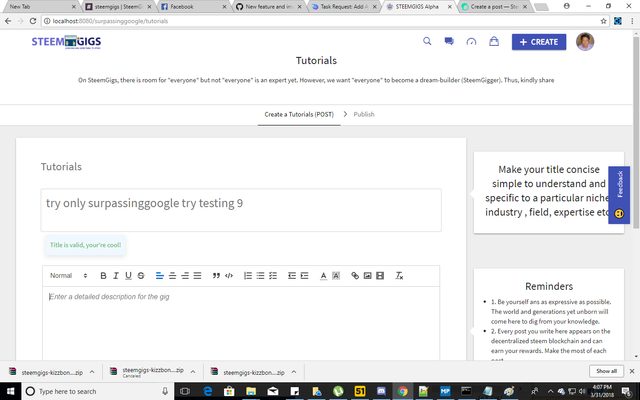Open the Feedback side tab
This screenshot has height=400, width=640.
click(619, 195)
